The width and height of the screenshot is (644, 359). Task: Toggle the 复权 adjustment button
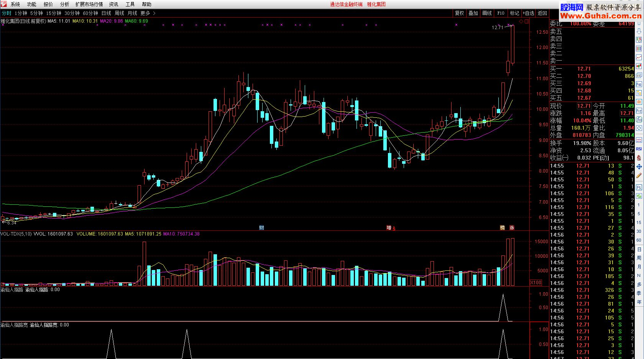pos(460,13)
